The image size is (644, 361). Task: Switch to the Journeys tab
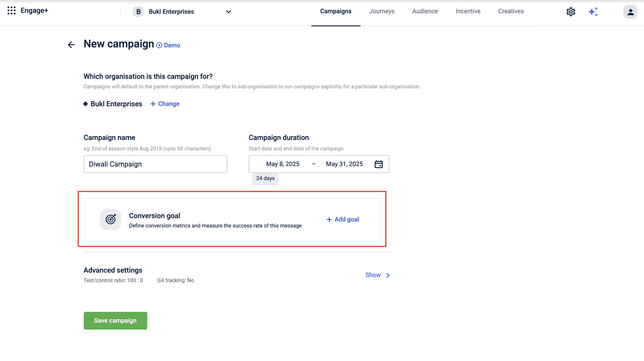click(x=382, y=11)
